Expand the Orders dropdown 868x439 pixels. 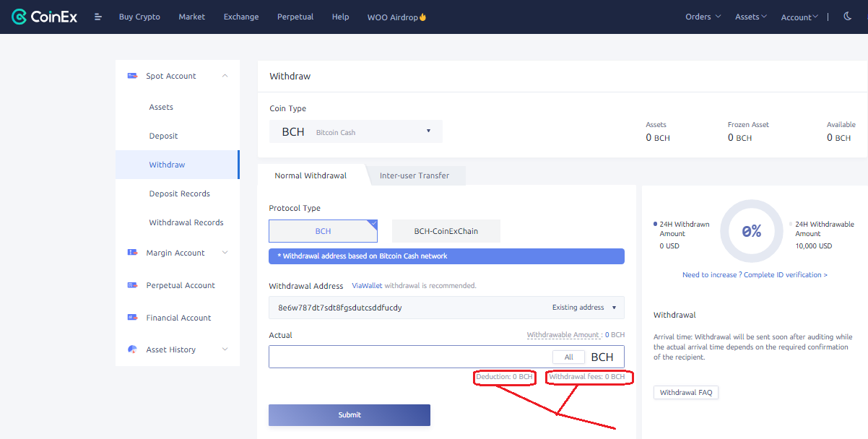[x=703, y=17]
